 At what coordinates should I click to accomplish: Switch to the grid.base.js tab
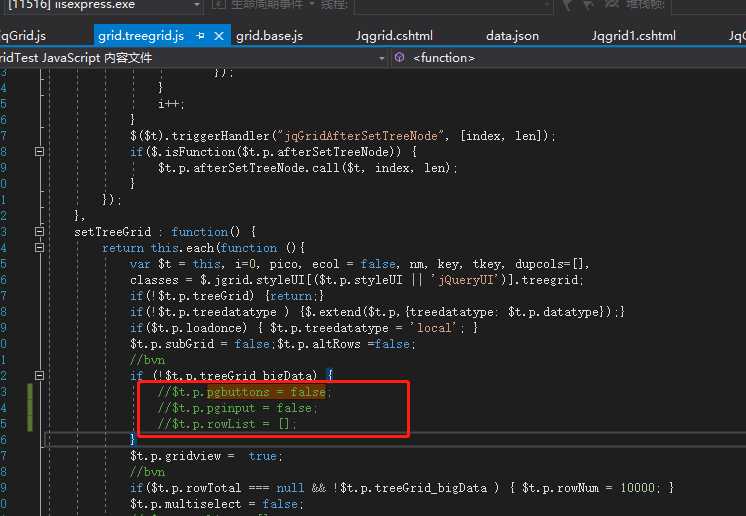[x=269, y=36]
